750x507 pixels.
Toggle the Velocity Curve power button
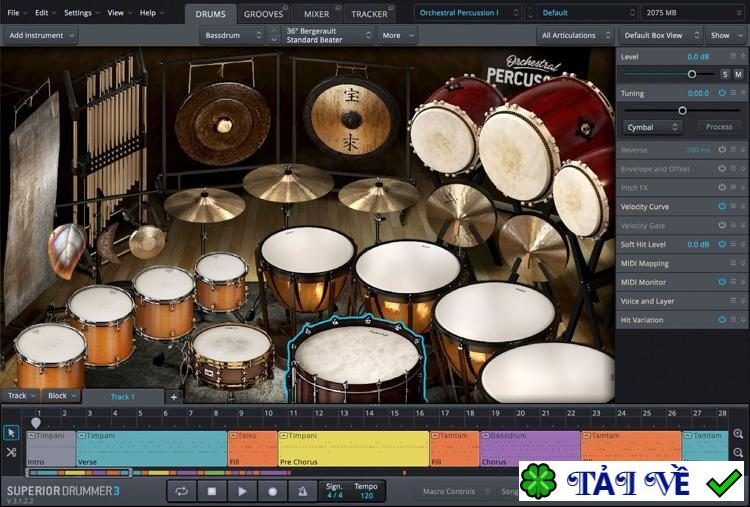coord(721,206)
